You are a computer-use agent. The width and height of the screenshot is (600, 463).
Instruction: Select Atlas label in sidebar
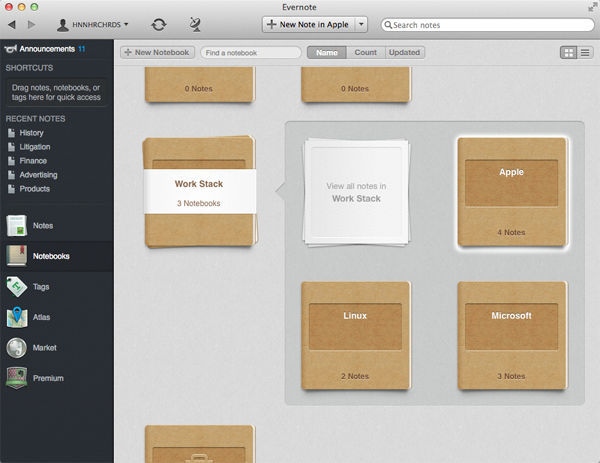tap(41, 317)
